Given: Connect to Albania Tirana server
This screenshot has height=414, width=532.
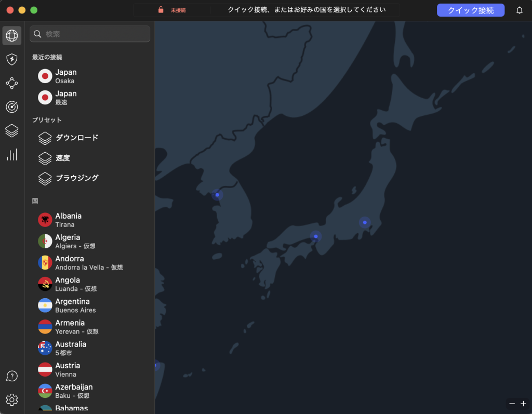Looking at the screenshot, I should 68,220.
